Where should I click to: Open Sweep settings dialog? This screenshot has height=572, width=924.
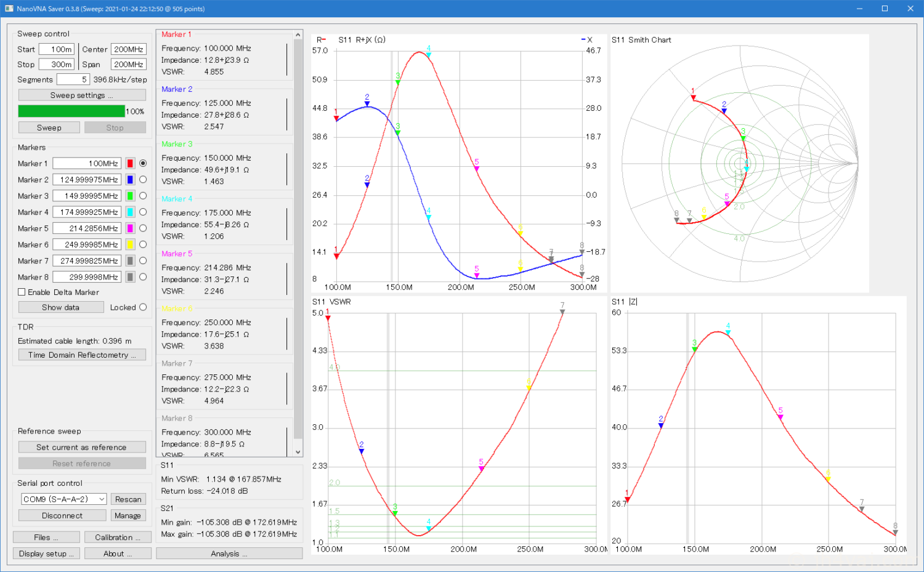coord(82,95)
